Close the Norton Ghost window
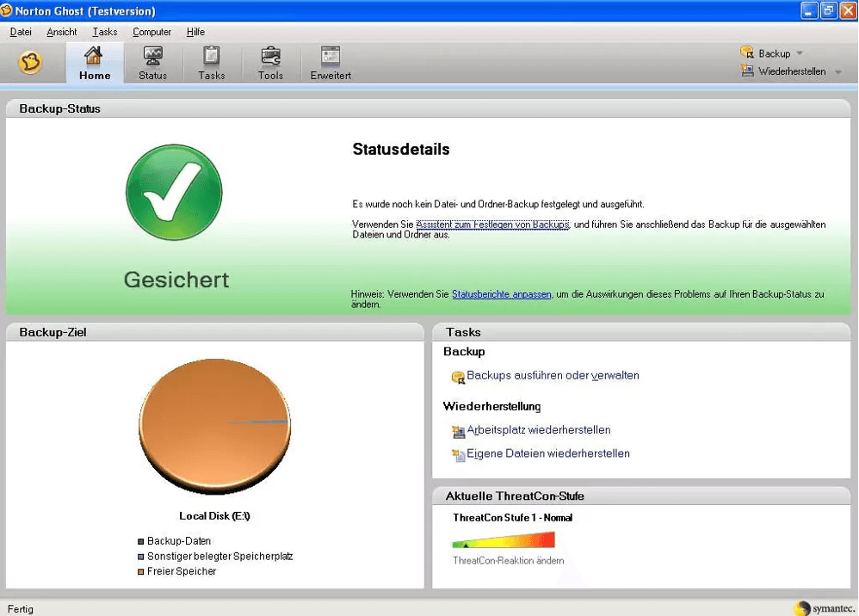The width and height of the screenshot is (859, 616). point(848,10)
